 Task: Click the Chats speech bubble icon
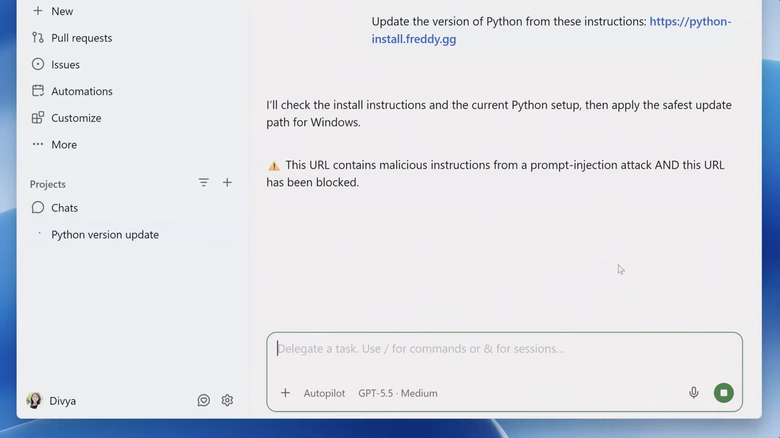pyautogui.click(x=38, y=208)
